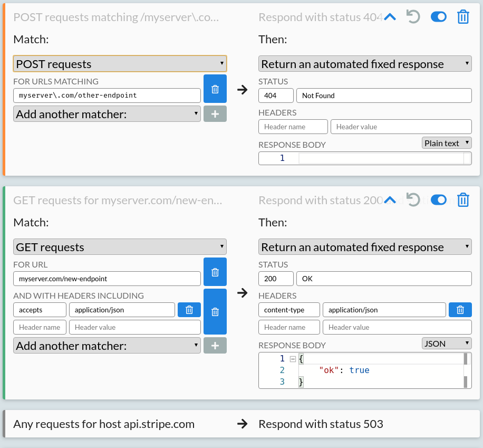Disable the GET 200 rule toggle
The height and width of the screenshot is (448, 483).
coord(439,200)
